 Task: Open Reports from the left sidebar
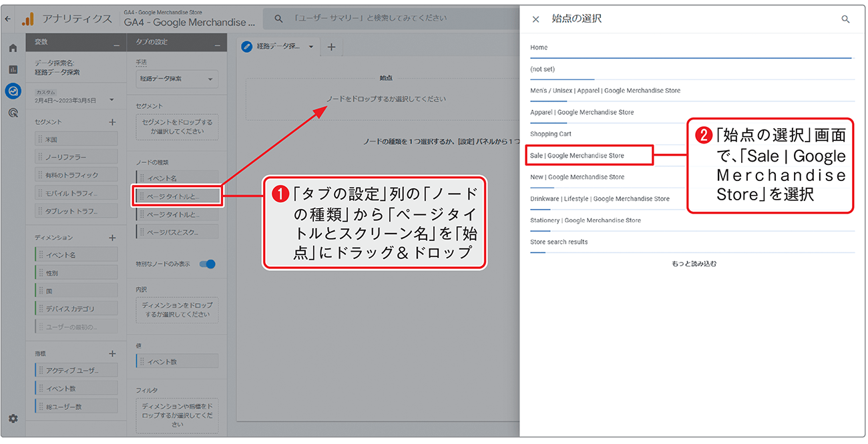click(13, 69)
